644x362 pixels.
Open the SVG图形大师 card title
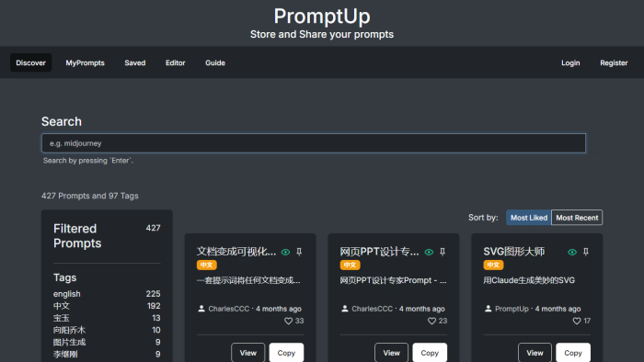tap(513, 252)
